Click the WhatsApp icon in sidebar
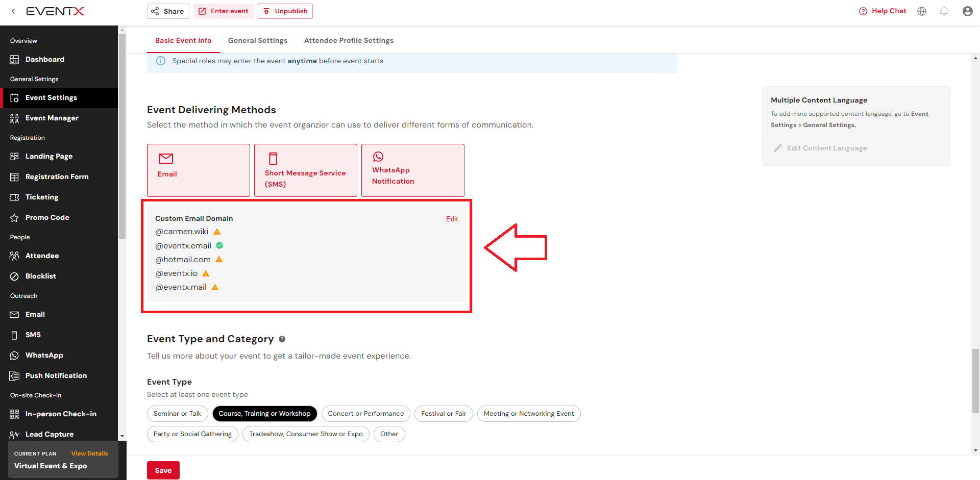 coord(14,356)
